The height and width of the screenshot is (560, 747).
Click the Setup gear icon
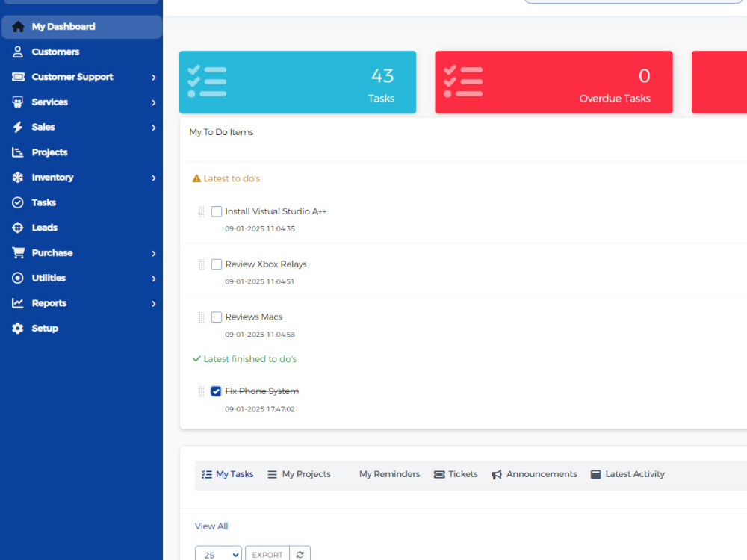point(18,328)
